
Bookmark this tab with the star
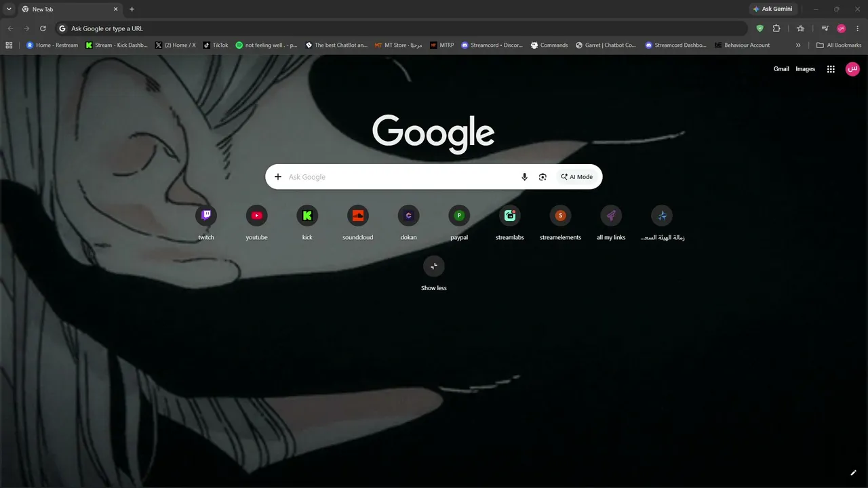[x=801, y=28]
